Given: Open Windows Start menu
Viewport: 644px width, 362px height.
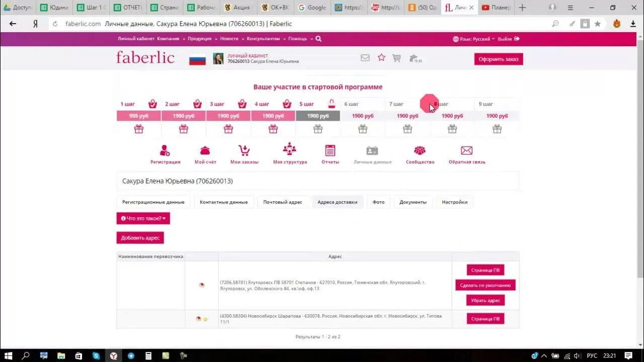Looking at the screenshot, I should click(x=9, y=355).
